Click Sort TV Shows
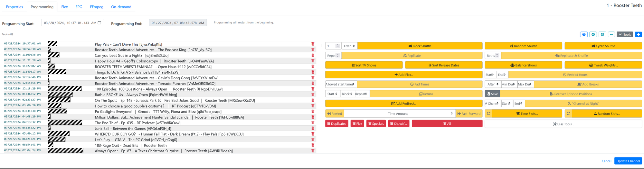 [x=364, y=65]
